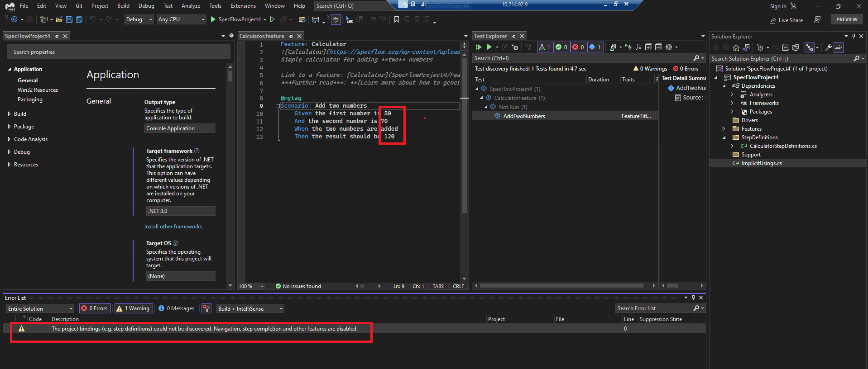The height and width of the screenshot is (369, 868).
Task: Toggle not-run tests filter showing 1
Action: (595, 47)
